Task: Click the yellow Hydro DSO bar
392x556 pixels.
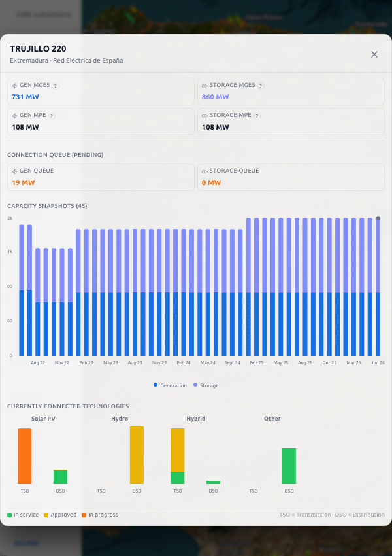Action: tap(137, 455)
